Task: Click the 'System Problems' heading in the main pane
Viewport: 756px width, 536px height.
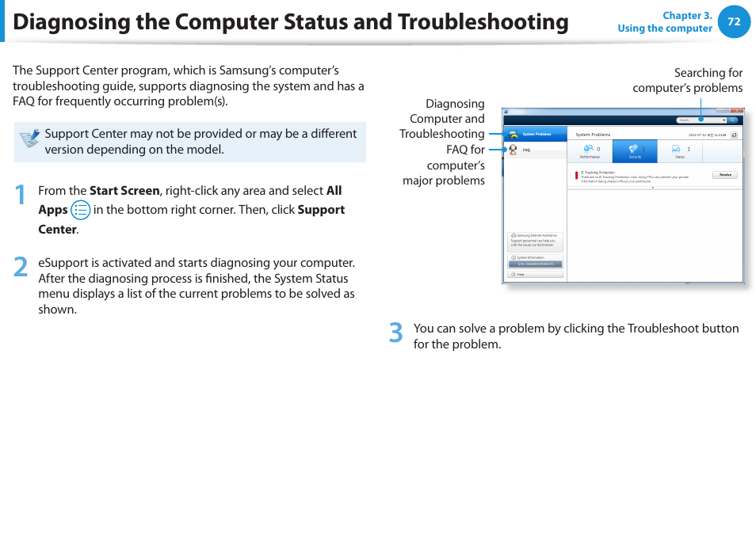Action: (x=593, y=135)
